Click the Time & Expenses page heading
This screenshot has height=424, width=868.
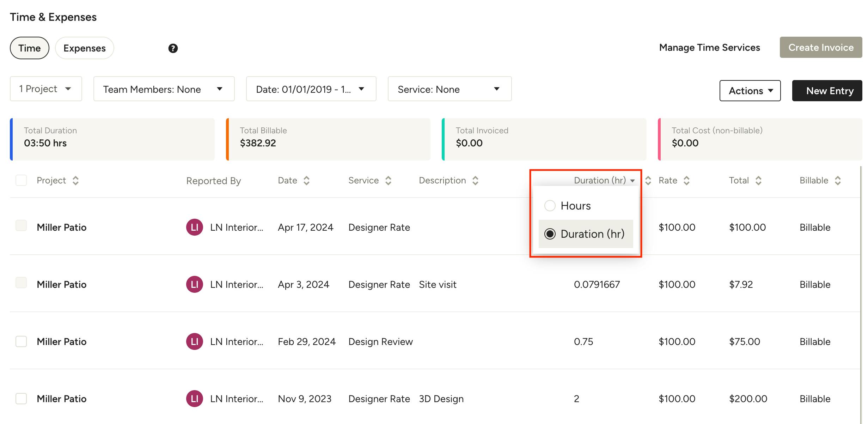point(53,17)
